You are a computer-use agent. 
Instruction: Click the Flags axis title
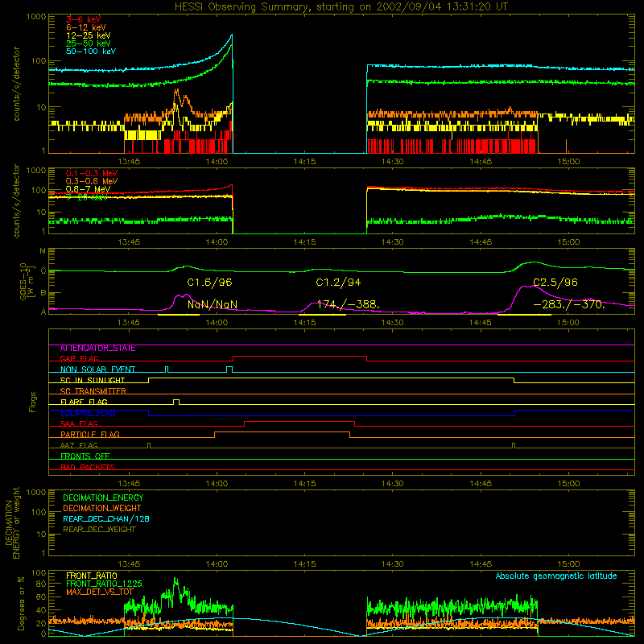33,402
